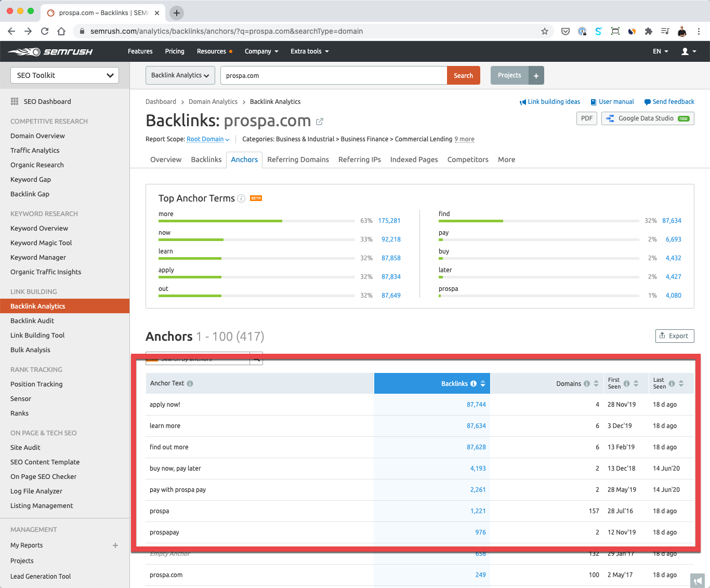The image size is (710, 588).
Task: Open Google Data Studio button
Action: pyautogui.click(x=648, y=118)
